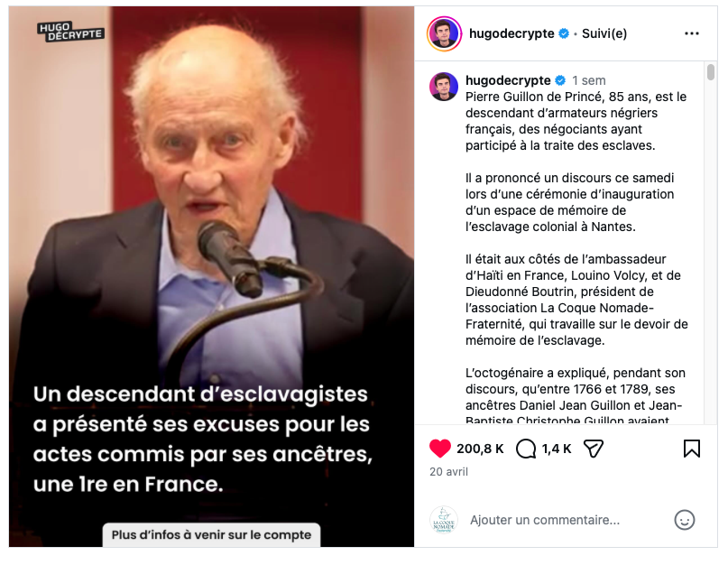
Task: Click verified badge beside caption username
Action: point(560,80)
